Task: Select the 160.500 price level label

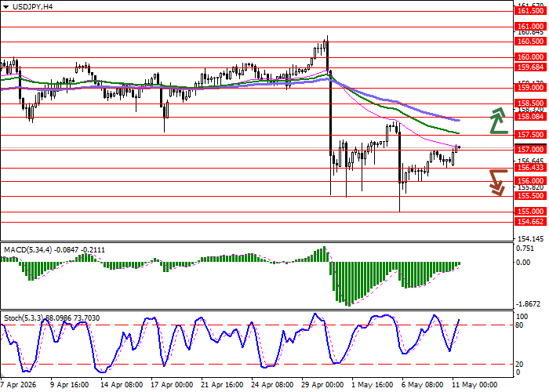Action: (530, 42)
